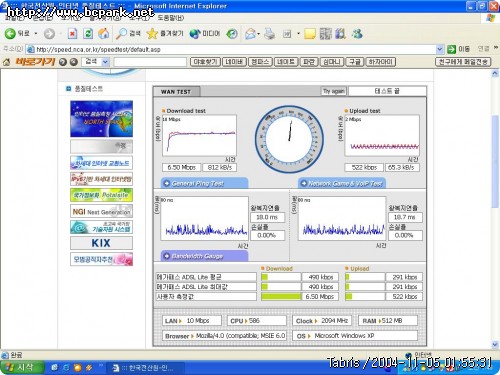Open the dropdown arrow beside the Mail icon

(258, 34)
